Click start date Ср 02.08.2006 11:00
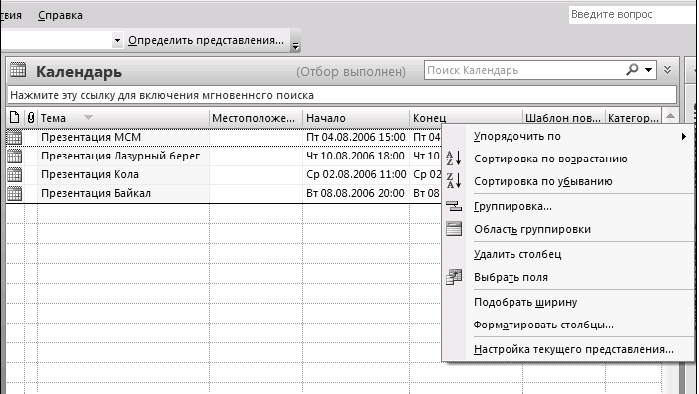Image resolution: width=699 pixels, height=394 pixels. pyautogui.click(x=356, y=174)
